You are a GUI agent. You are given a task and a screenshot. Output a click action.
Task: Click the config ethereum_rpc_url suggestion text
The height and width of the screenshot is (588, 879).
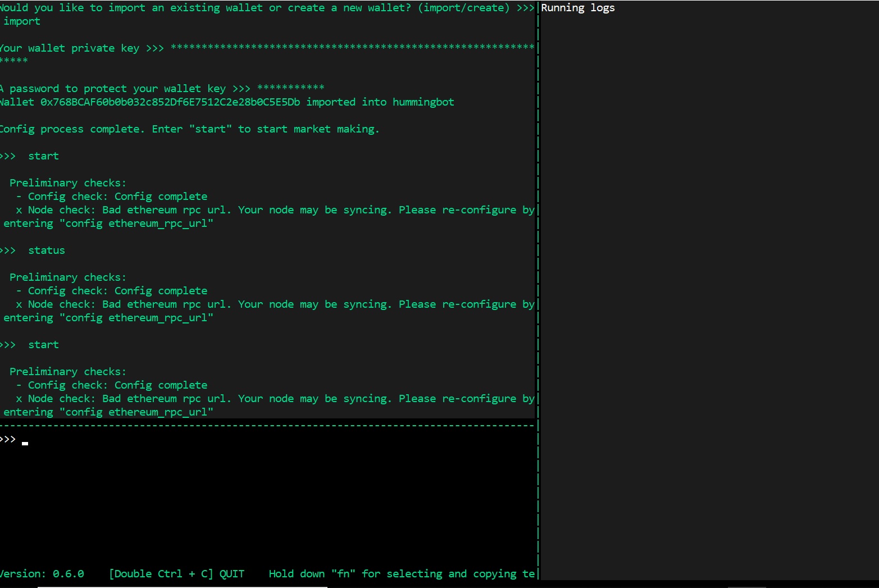point(137,223)
